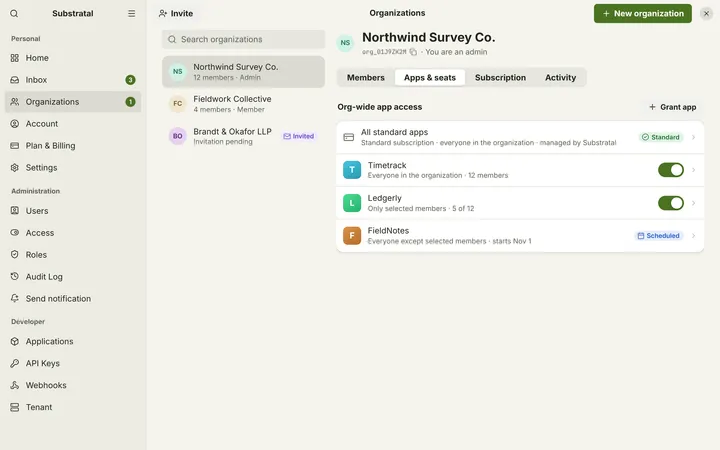Click the FieldNotes app icon
Viewport: 720px width, 450px height.
352,236
